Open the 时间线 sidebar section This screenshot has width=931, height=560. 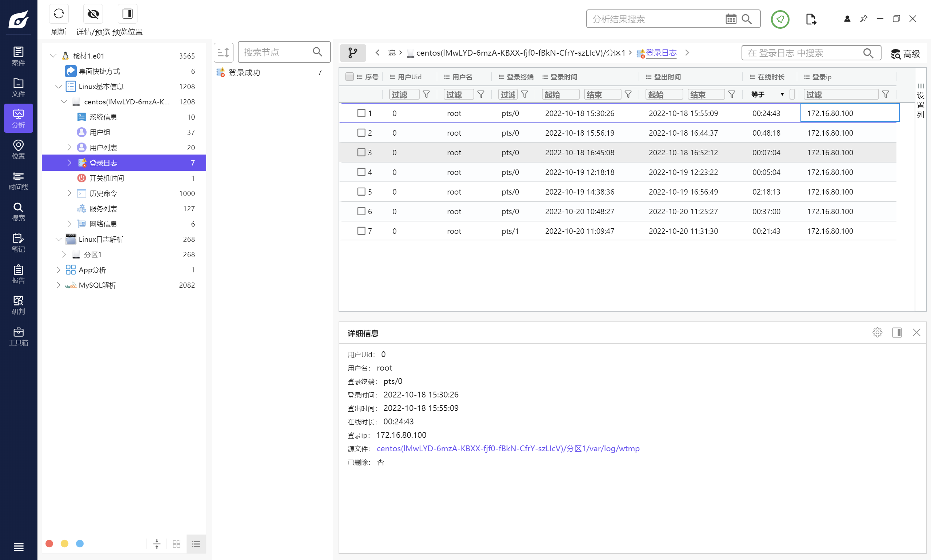pyautogui.click(x=19, y=181)
